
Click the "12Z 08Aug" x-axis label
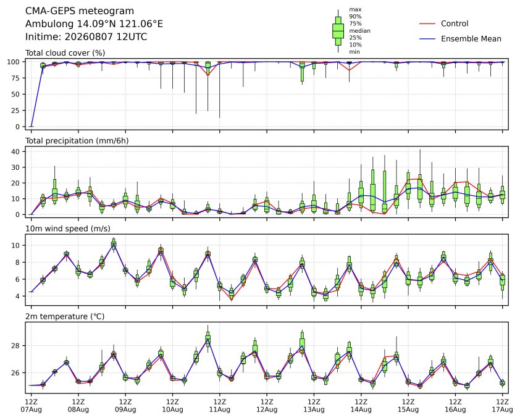78,406
